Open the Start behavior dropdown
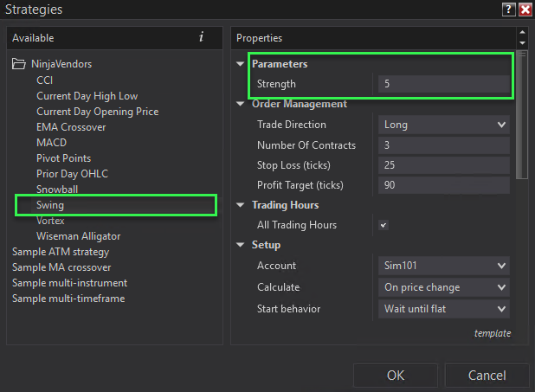This screenshot has height=392, width=535. coord(444,309)
